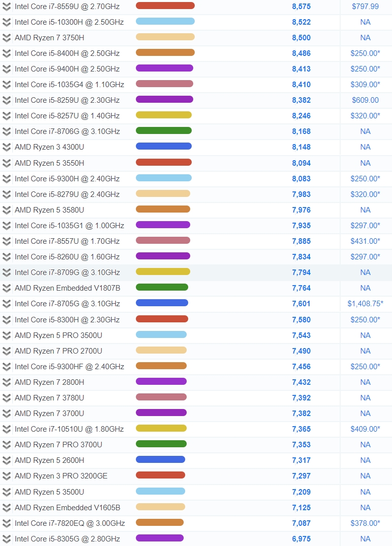Click the $609.00 price for i5-8259U

click(365, 100)
